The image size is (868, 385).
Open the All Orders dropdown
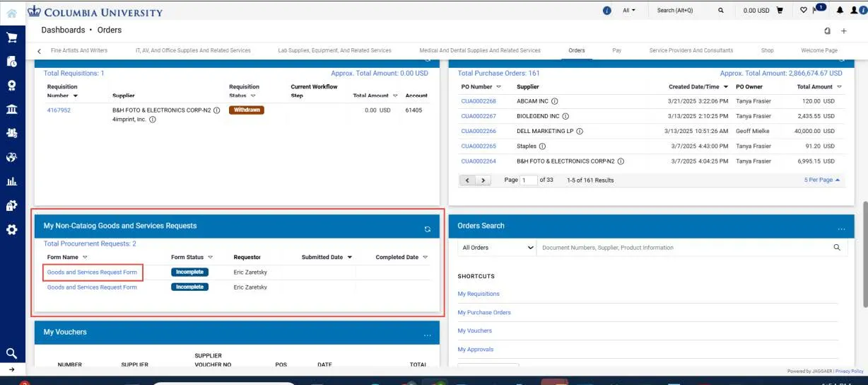[x=497, y=248]
